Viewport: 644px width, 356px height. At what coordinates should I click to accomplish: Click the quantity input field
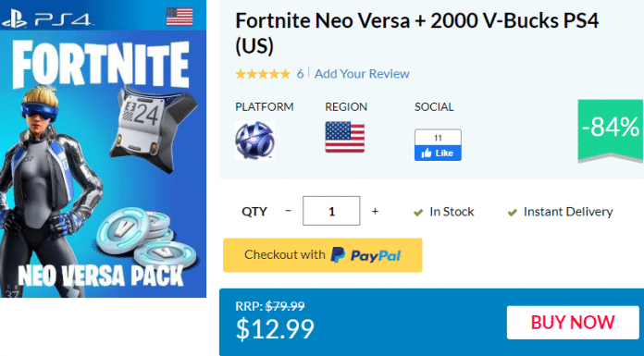331,211
